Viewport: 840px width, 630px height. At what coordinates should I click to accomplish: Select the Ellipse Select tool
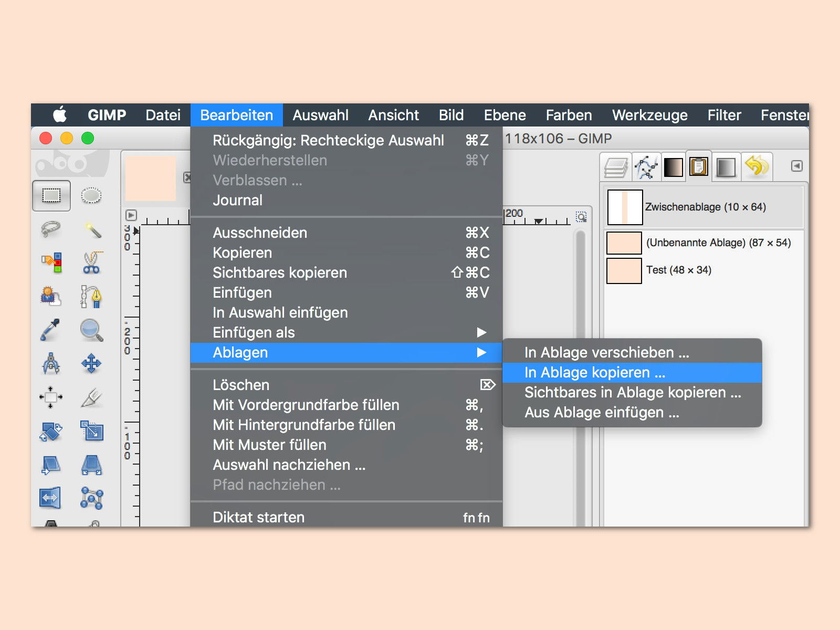91,196
